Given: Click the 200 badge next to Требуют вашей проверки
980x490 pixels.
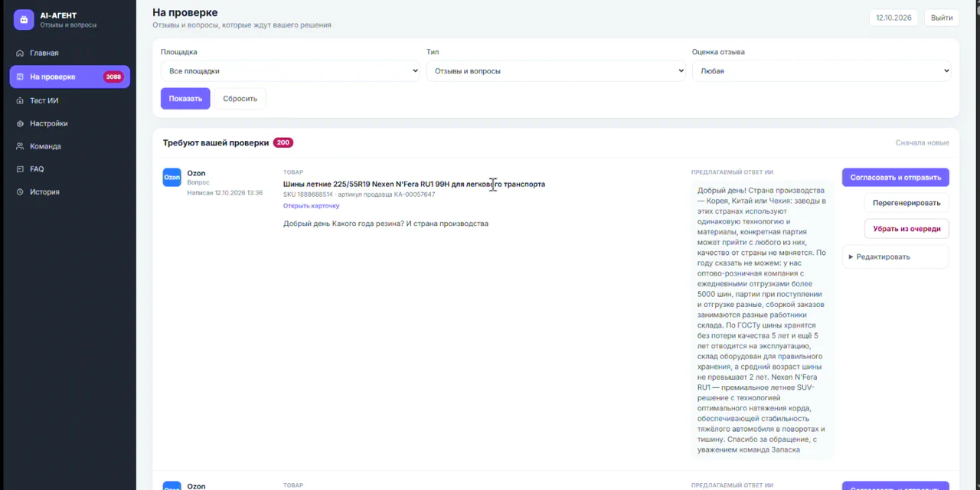Looking at the screenshot, I should point(283,142).
